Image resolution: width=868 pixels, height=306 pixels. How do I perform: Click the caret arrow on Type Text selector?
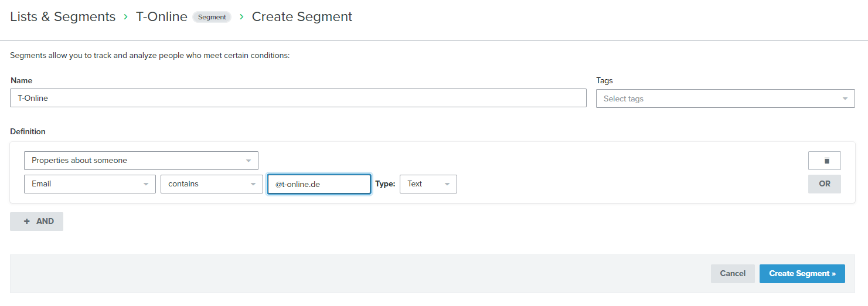click(447, 184)
